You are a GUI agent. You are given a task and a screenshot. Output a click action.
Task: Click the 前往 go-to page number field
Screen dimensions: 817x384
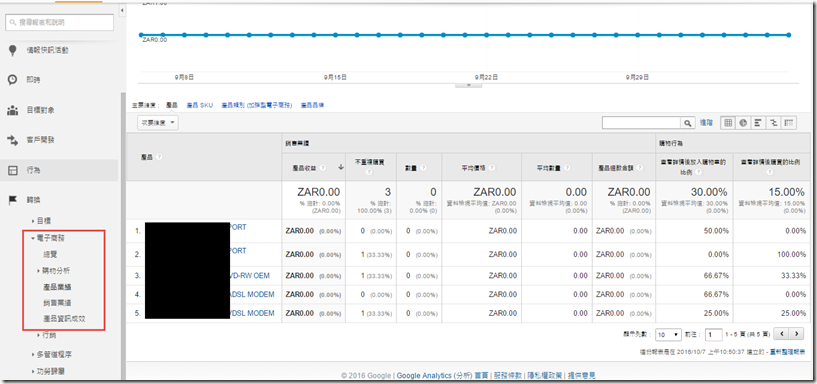(713, 334)
